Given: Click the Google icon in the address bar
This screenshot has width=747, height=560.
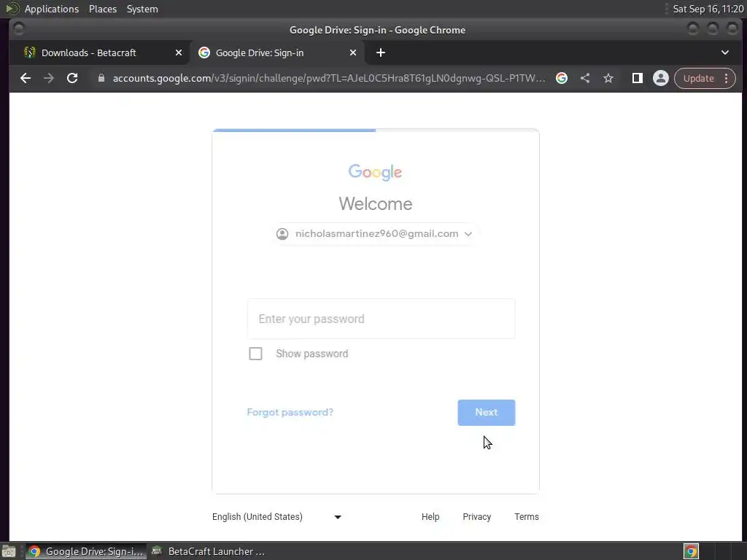Looking at the screenshot, I should coord(562,78).
